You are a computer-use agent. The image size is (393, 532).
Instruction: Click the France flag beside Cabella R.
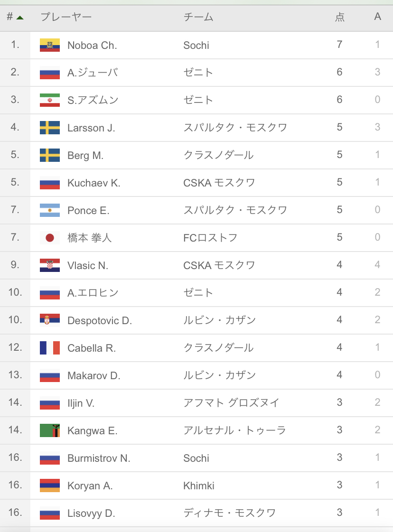point(50,348)
